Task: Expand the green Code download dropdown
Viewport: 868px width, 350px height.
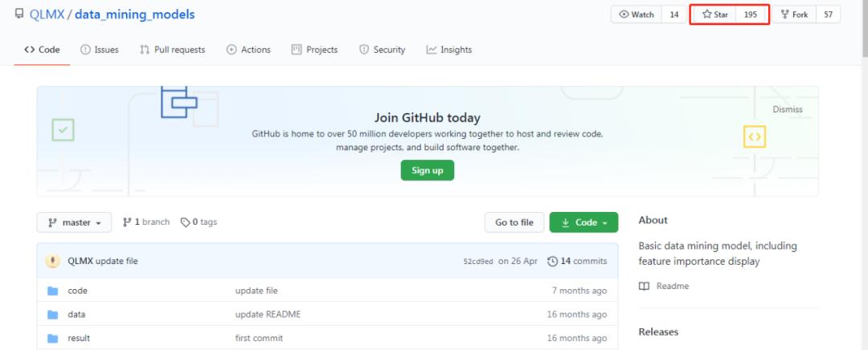Action: (x=583, y=222)
